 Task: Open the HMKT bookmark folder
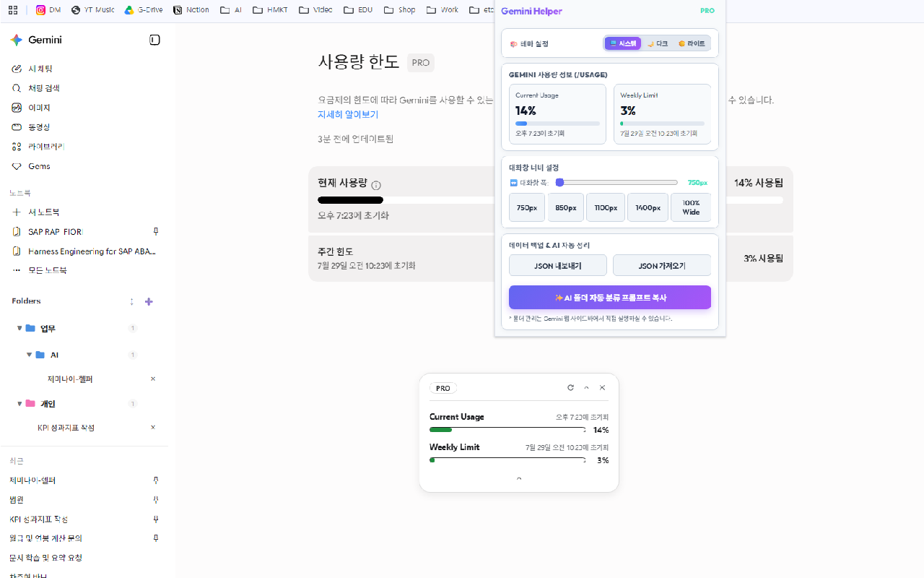pyautogui.click(x=270, y=10)
